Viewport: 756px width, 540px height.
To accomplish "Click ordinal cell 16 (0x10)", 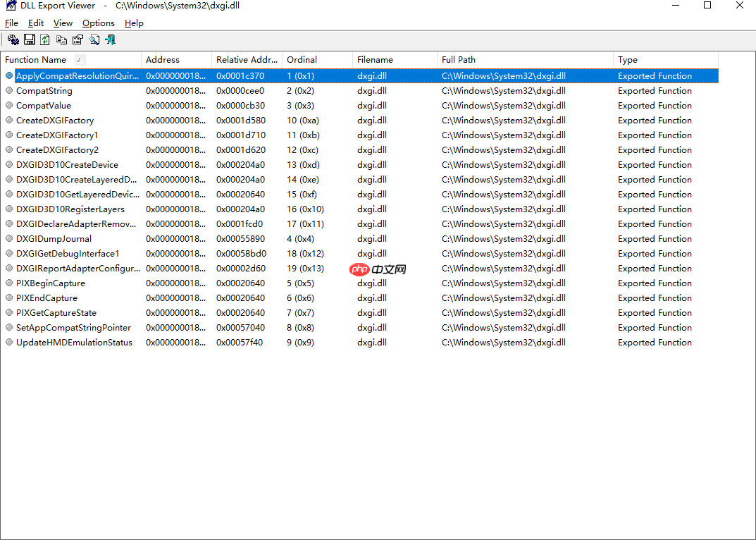I will click(x=305, y=209).
